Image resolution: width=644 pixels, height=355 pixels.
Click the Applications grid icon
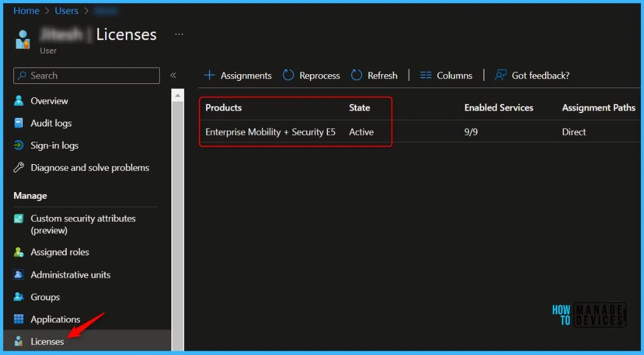[x=18, y=319]
